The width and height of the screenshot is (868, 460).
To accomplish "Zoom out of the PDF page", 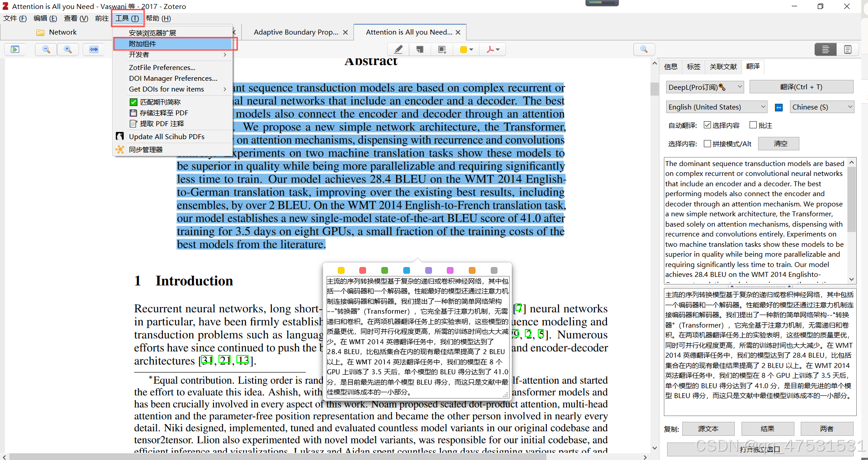I will click(x=46, y=49).
